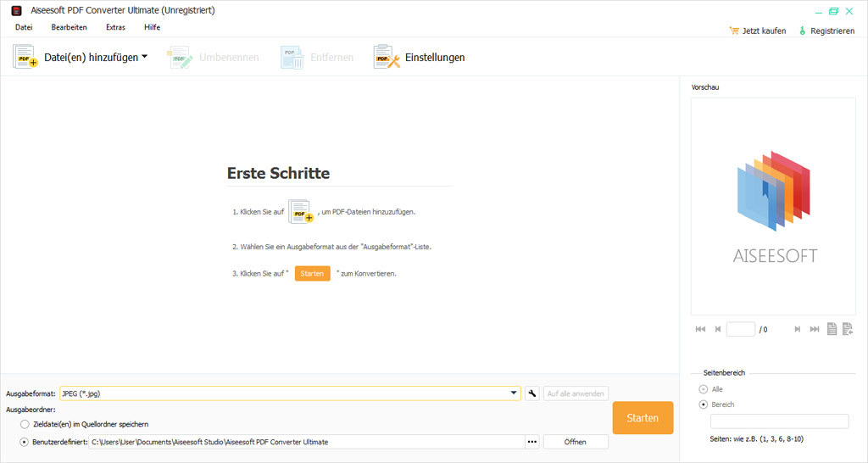
Task: Go to last page in preview
Action: coord(815,329)
